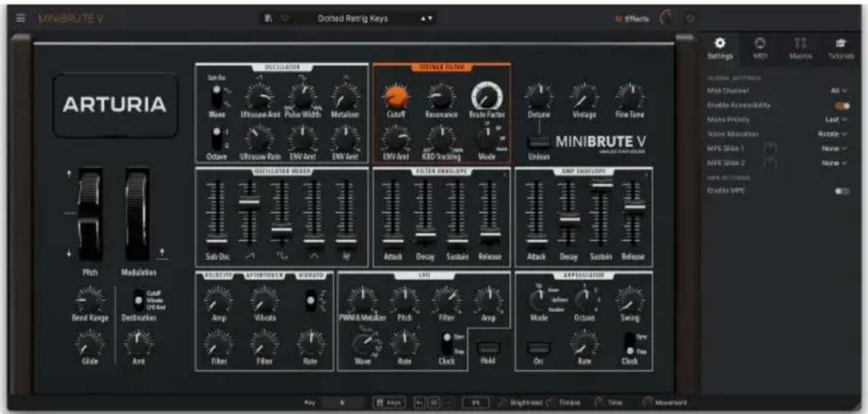The image size is (868, 414).
Task: Open the MPE Slide 2 dropdown
Action: pos(836,162)
